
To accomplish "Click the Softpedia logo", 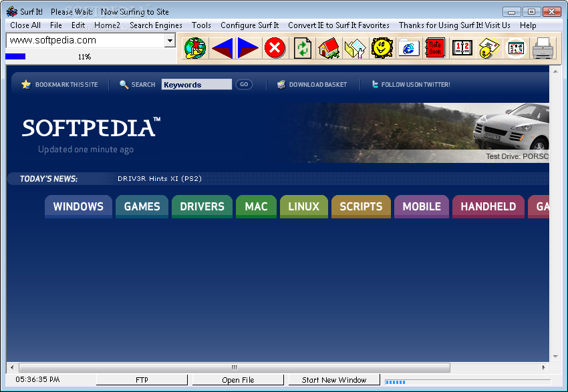I will 91,128.
